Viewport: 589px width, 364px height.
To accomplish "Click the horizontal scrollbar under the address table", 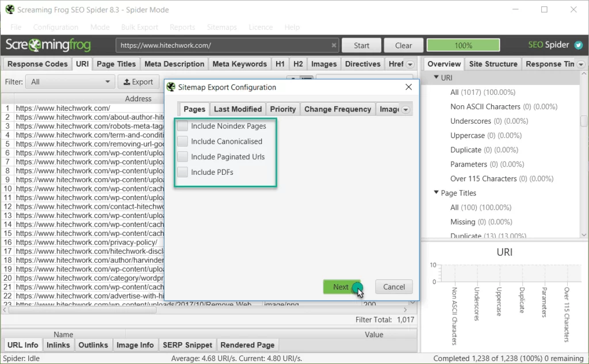I will pyautogui.click(x=83, y=310).
